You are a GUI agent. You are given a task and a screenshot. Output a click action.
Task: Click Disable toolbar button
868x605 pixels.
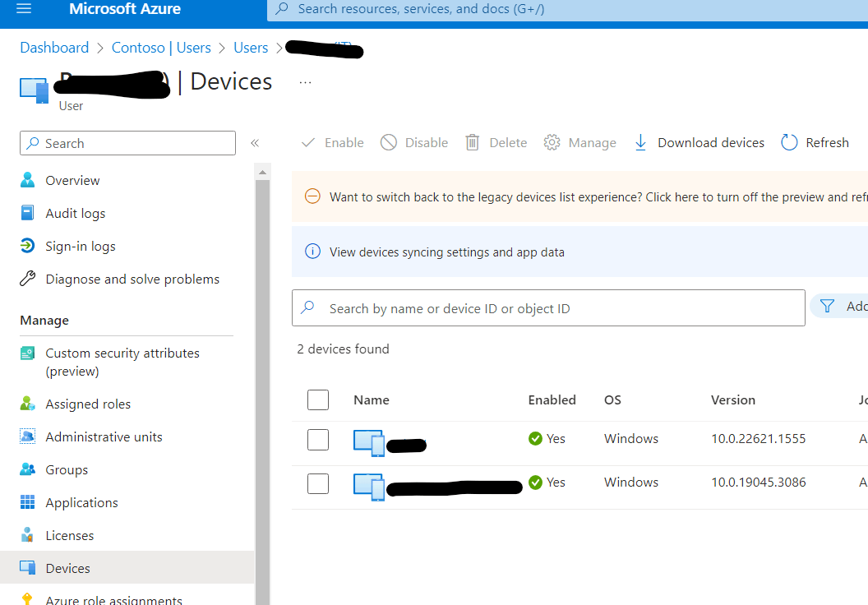coord(414,143)
